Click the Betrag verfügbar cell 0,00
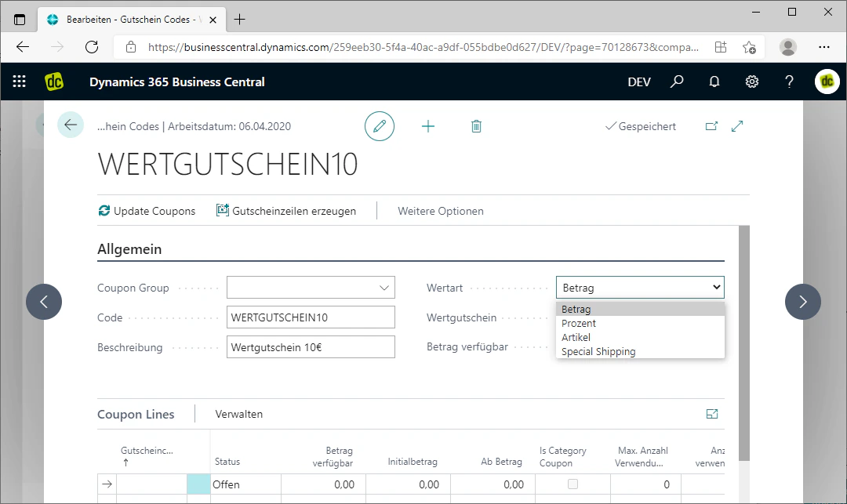The image size is (847, 504). 323,484
